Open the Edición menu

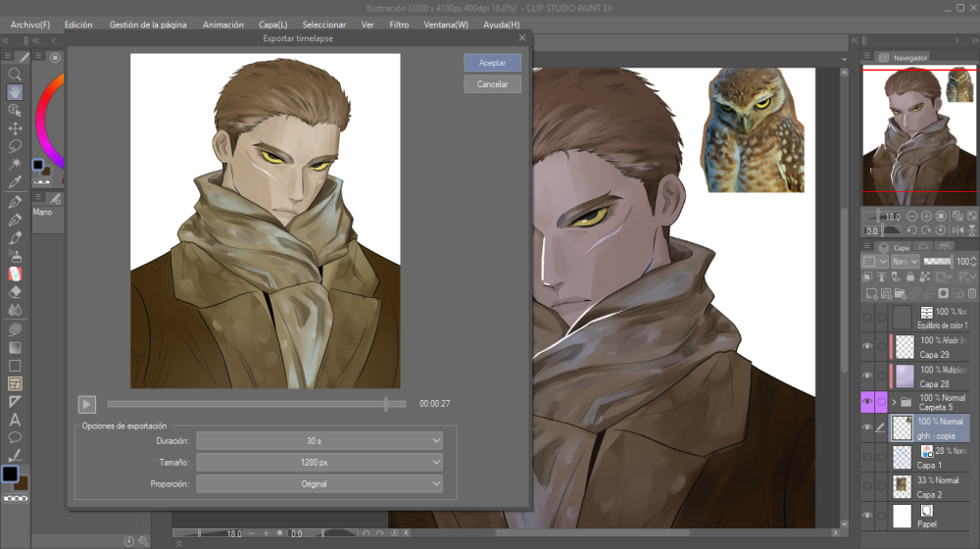(78, 25)
